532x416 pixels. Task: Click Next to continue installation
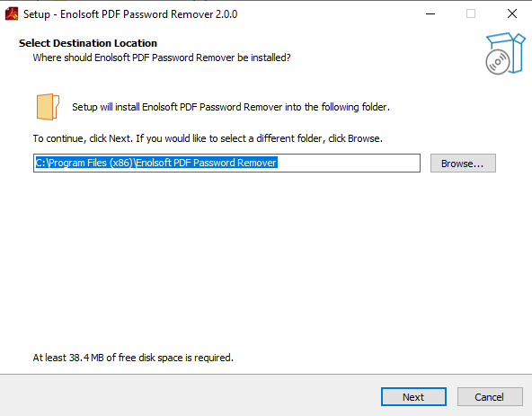413,396
